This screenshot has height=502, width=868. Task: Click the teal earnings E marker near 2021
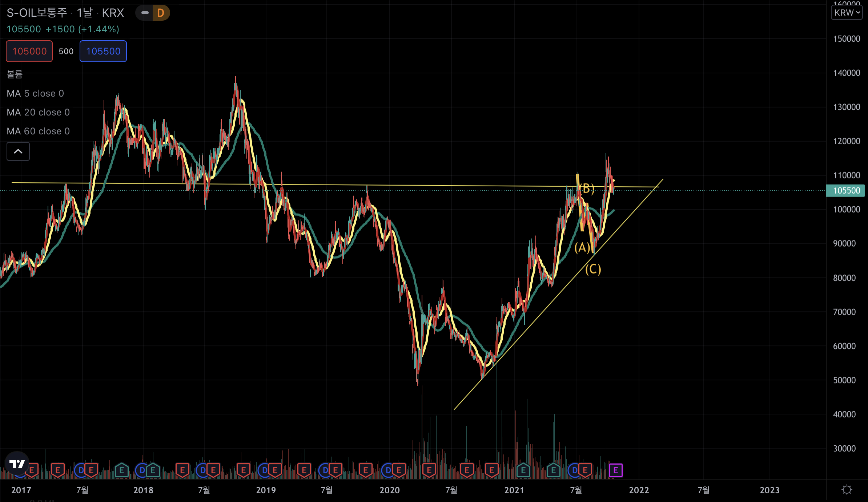pos(523,470)
